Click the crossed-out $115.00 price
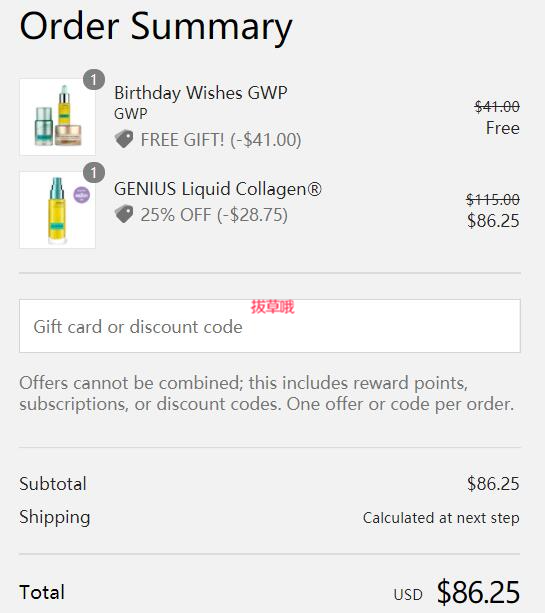This screenshot has width=545, height=613. click(493, 199)
